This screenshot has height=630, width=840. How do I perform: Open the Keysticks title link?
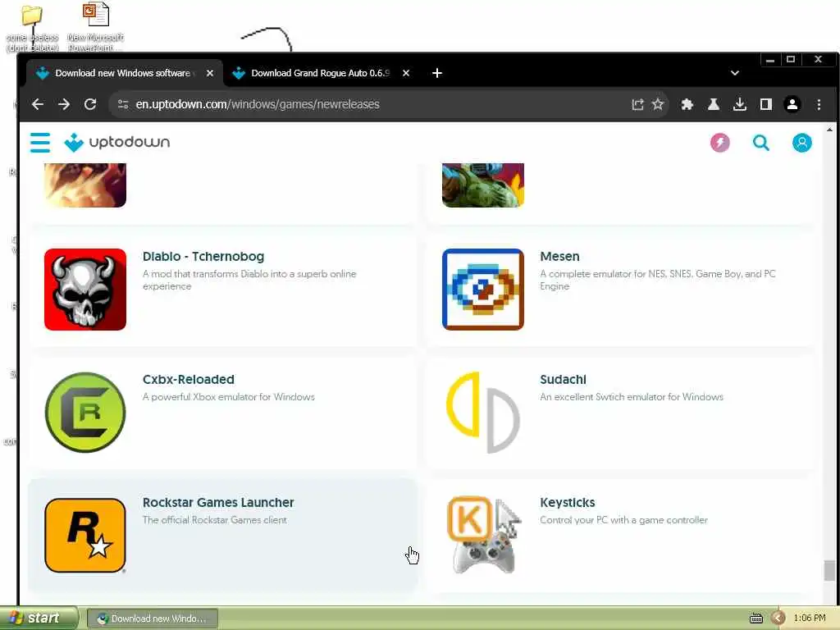point(568,503)
